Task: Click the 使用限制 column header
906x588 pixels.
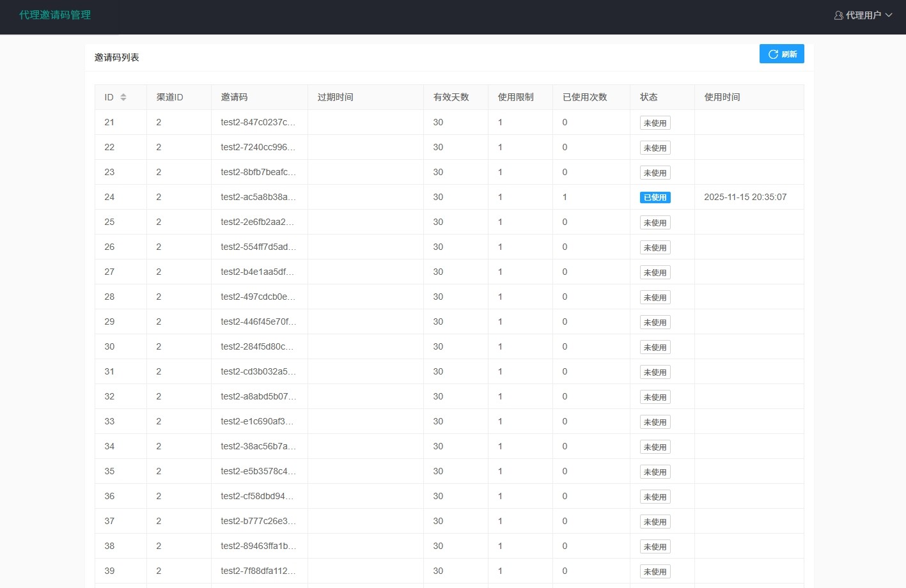Action: [515, 97]
